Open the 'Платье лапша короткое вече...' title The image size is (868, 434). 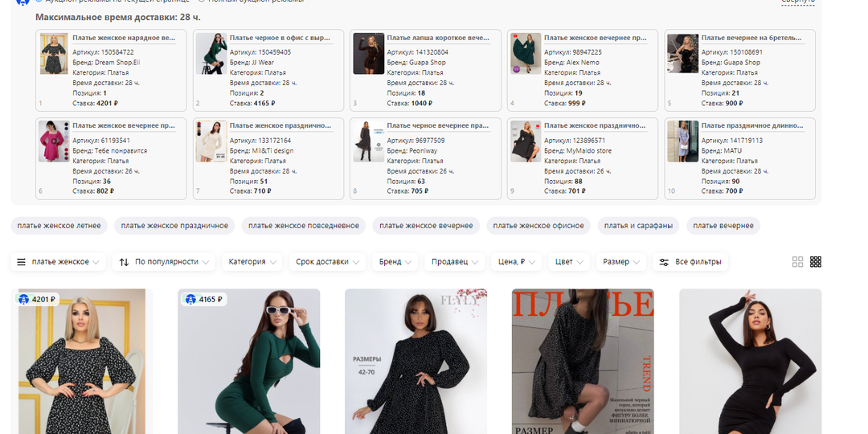(x=439, y=39)
